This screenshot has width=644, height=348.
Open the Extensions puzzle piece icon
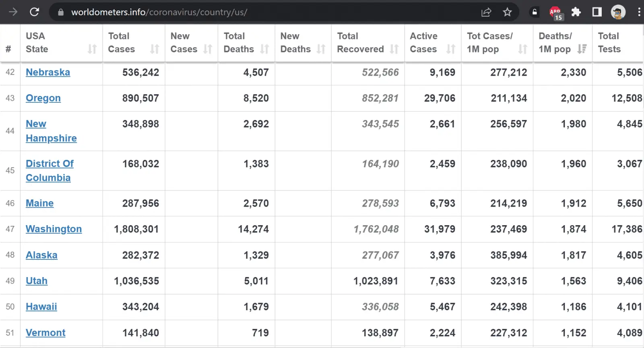[x=576, y=12]
